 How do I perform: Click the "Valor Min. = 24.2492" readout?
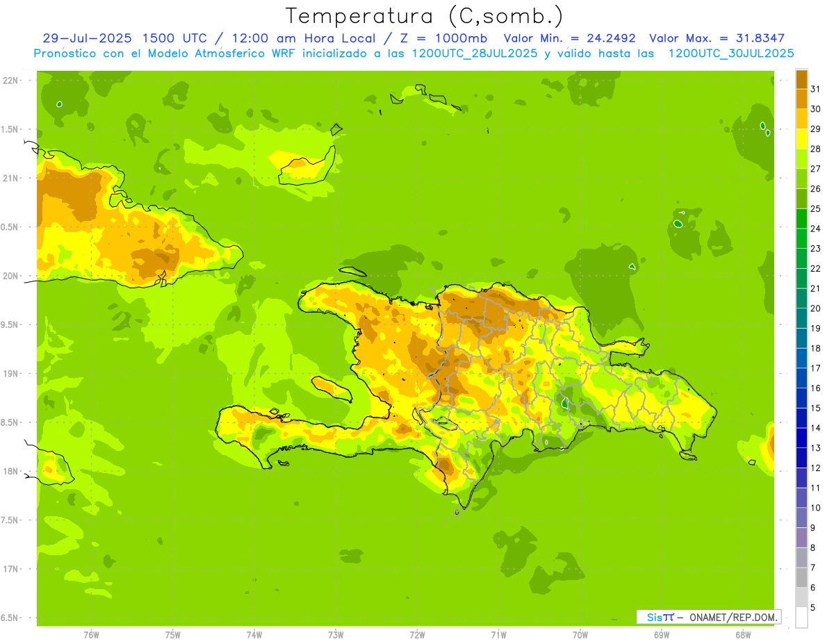[571, 39]
